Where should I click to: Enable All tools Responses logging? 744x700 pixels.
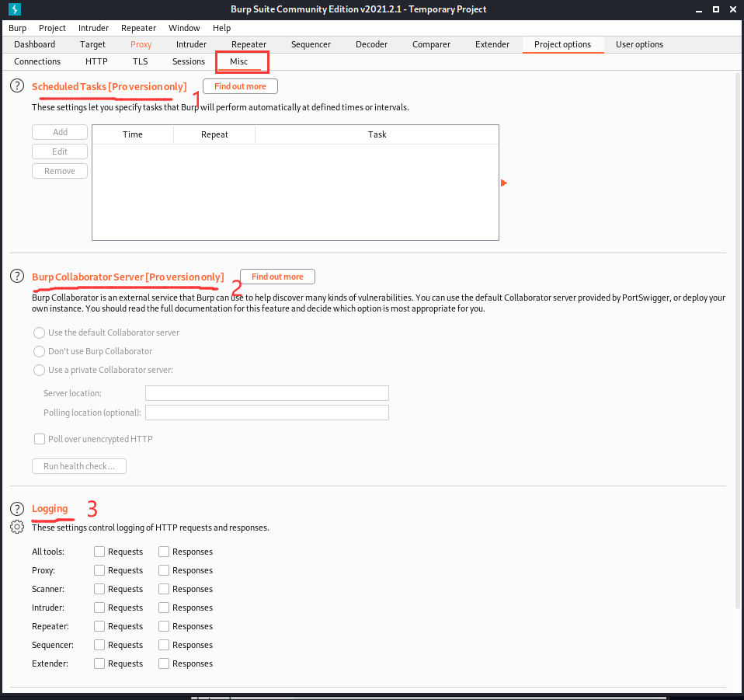point(164,552)
